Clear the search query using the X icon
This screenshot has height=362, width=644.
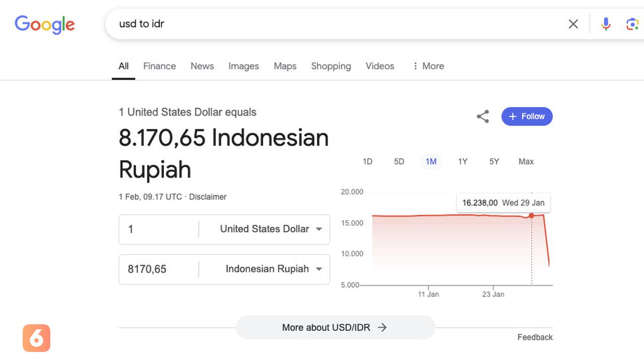(x=573, y=24)
